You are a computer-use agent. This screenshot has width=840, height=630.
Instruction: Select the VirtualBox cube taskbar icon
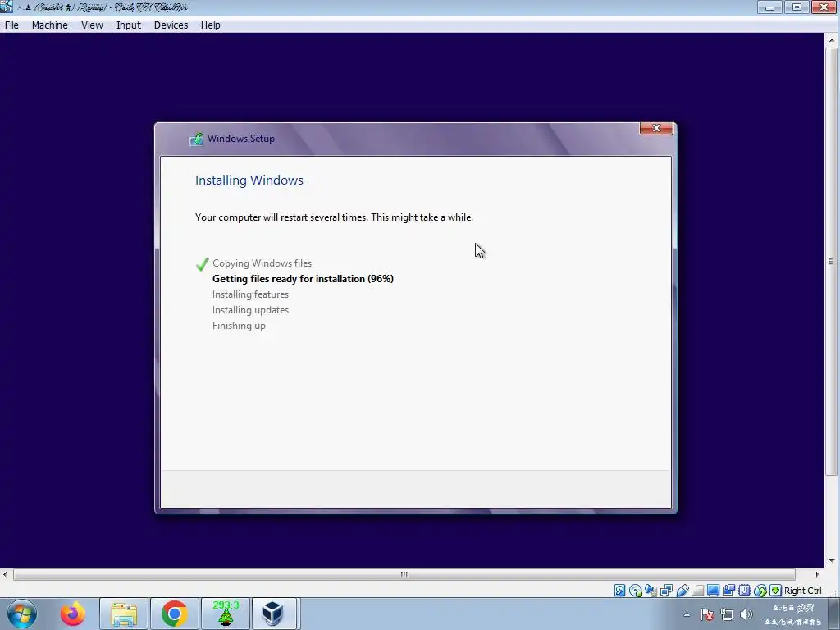pos(272,614)
